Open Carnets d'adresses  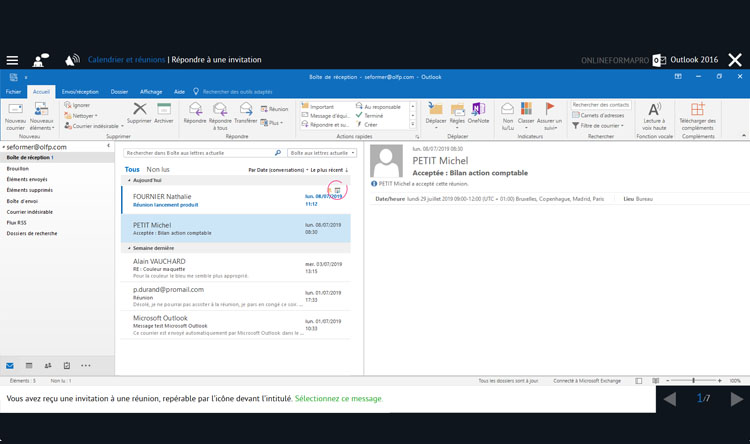click(x=598, y=115)
